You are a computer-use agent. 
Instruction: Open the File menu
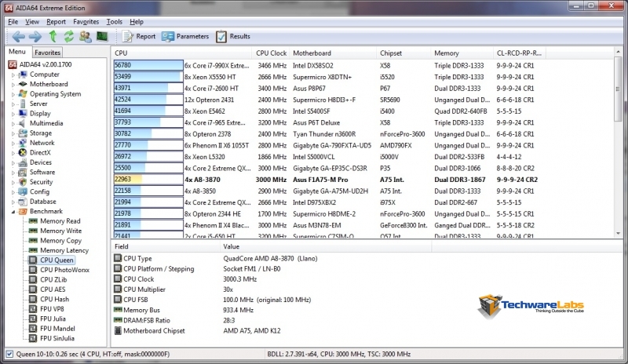(x=13, y=22)
